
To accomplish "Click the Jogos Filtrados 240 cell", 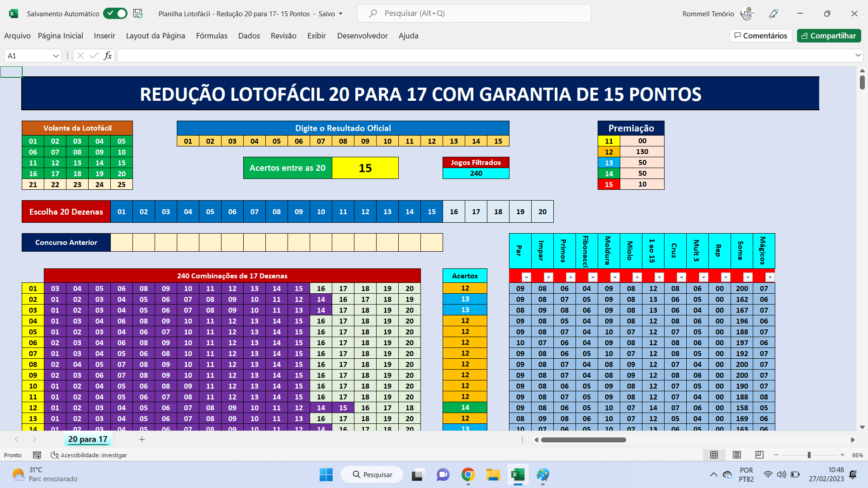I will 476,174.
